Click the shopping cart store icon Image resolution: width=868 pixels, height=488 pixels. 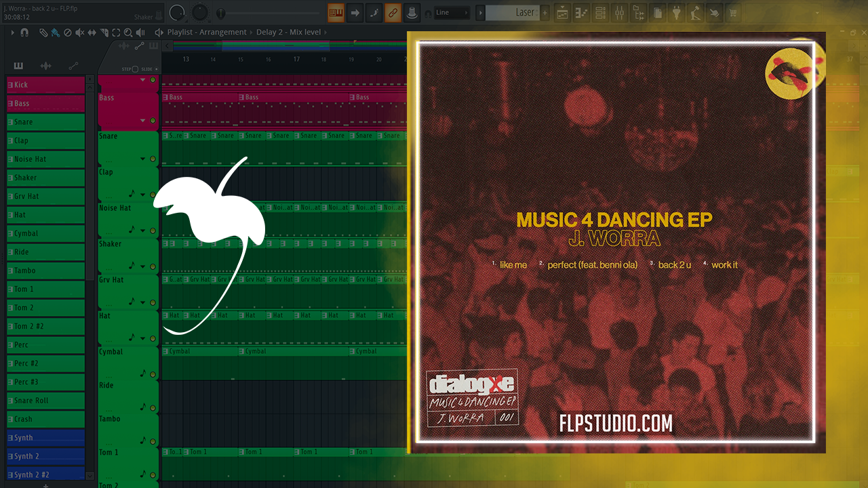point(733,13)
